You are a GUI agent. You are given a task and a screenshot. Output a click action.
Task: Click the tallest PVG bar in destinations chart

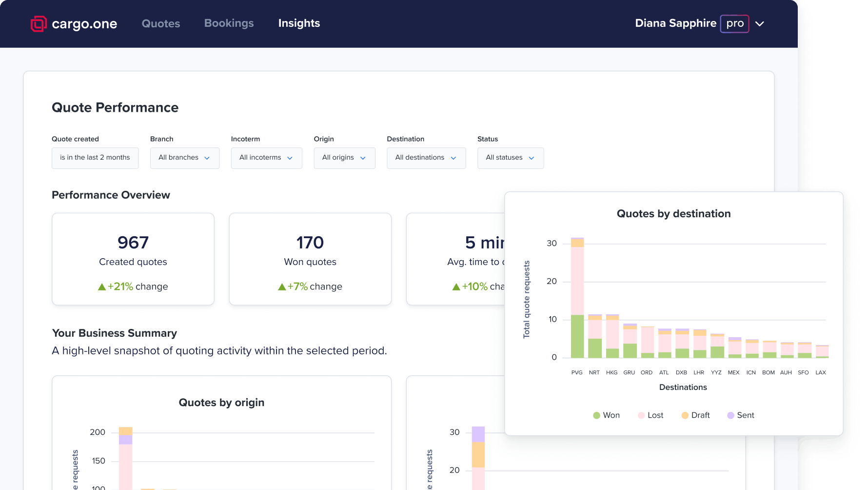point(577,298)
